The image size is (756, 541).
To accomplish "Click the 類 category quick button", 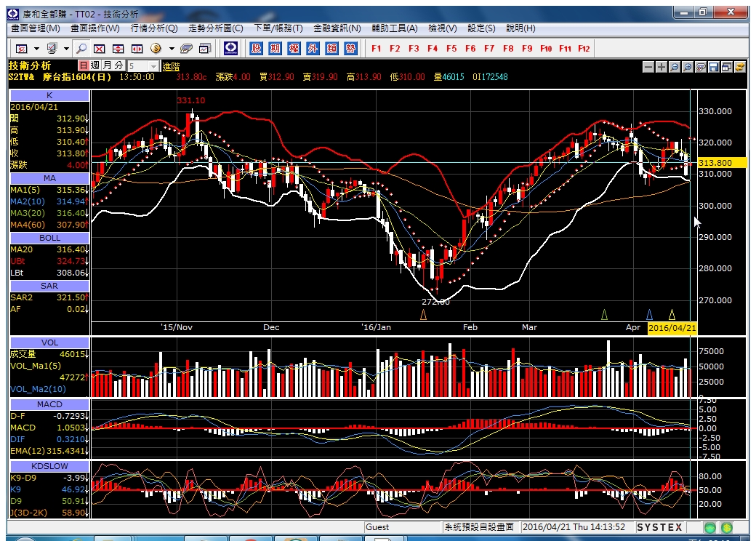I will coord(331,48).
